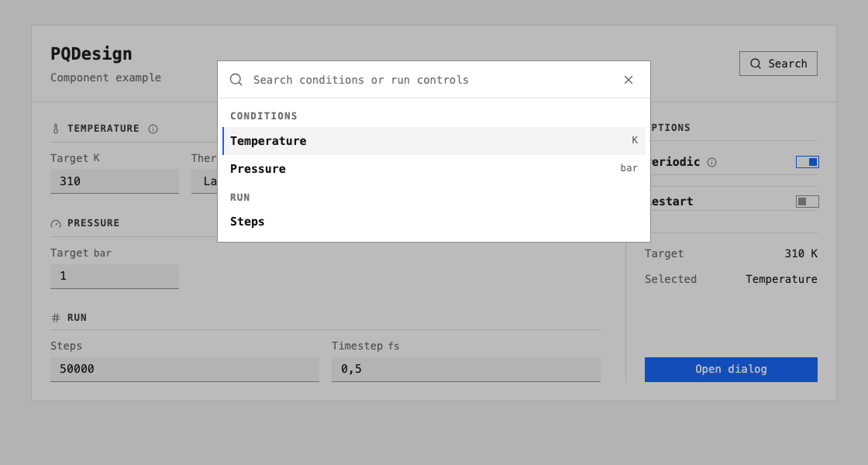868x465 pixels.
Task: Select the Pressure result
Action: (434, 168)
